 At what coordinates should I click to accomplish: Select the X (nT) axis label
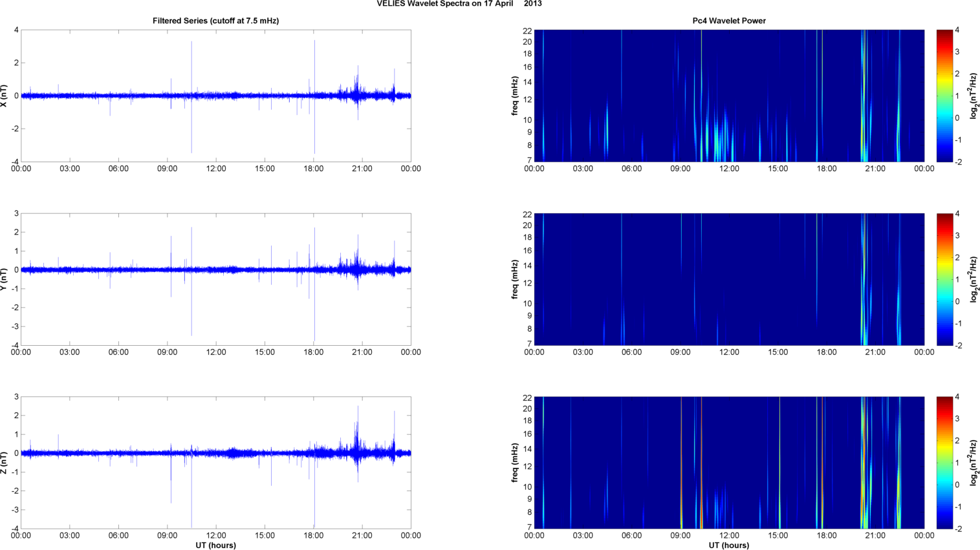click(x=5, y=96)
